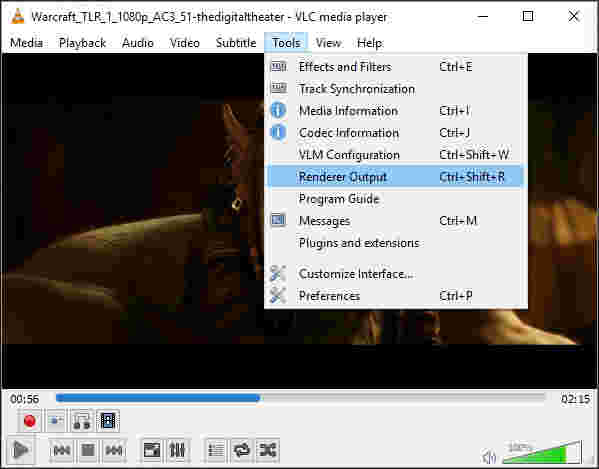This screenshot has width=599, height=469.
Task: Toggle the playlist view
Action: click(216, 451)
